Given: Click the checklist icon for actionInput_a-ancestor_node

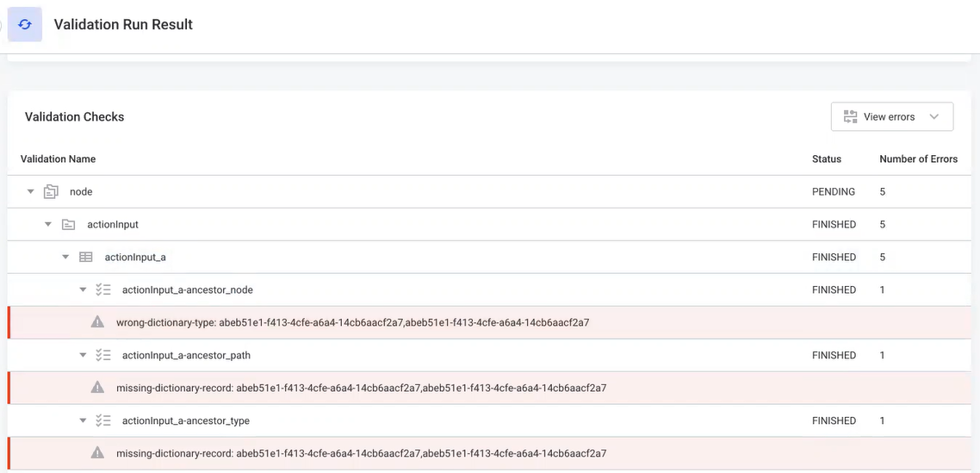Looking at the screenshot, I should pos(103,290).
